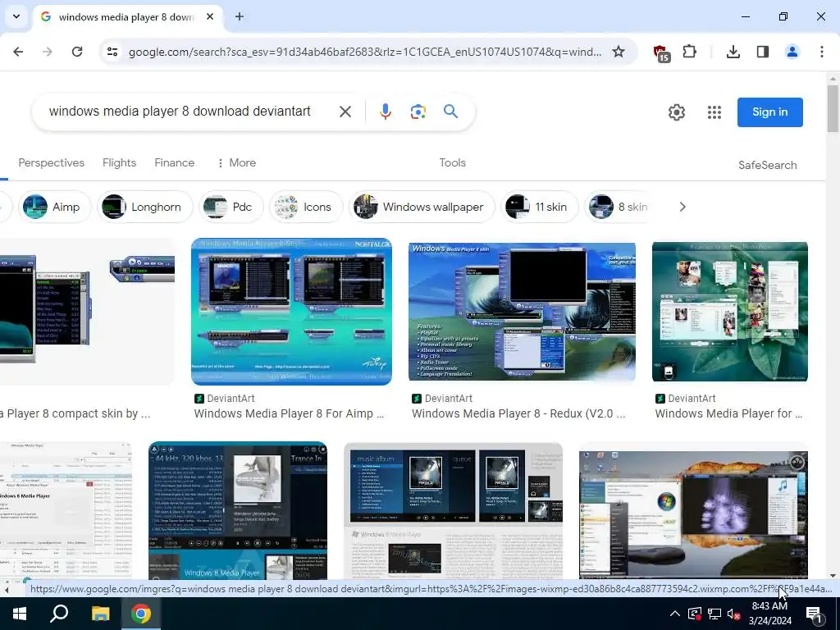Filter images by the 8 skin chip

[619, 207]
